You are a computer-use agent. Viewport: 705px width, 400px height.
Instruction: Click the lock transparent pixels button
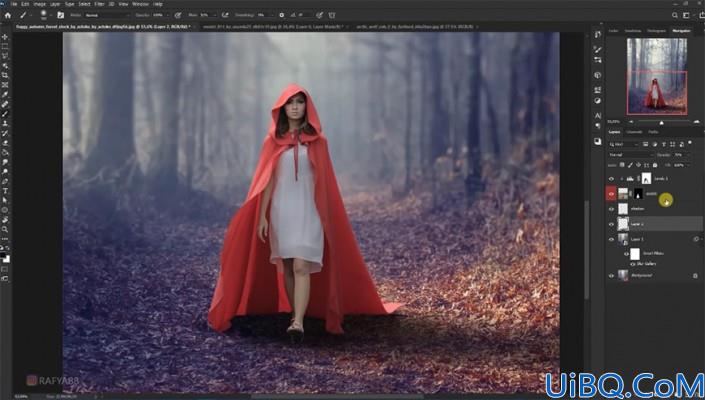click(x=622, y=165)
